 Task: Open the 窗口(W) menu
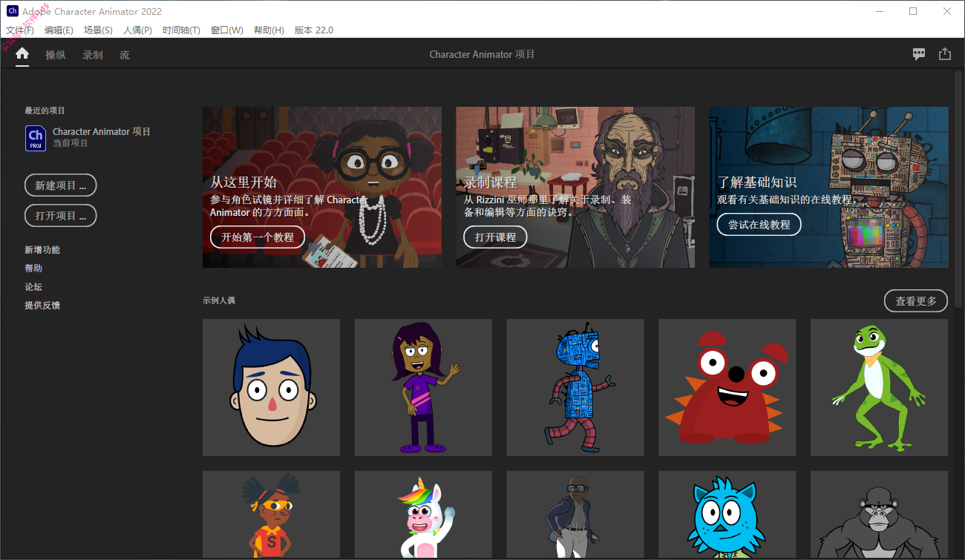tap(227, 30)
